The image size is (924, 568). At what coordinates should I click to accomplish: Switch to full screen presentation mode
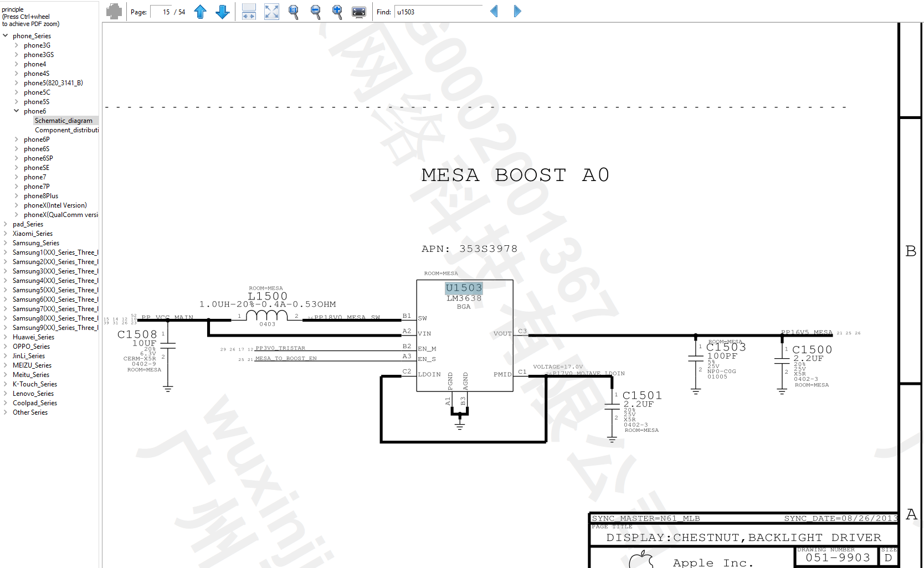tap(359, 12)
